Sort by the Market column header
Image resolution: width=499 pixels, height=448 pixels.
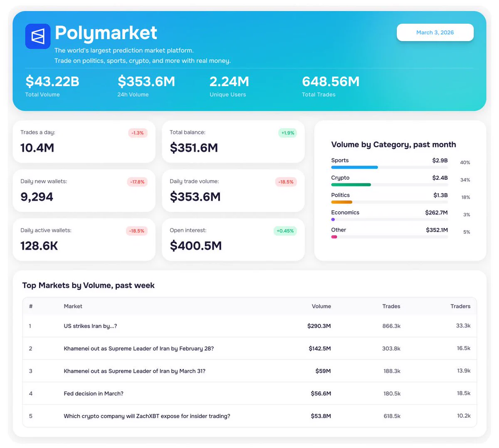click(x=73, y=307)
